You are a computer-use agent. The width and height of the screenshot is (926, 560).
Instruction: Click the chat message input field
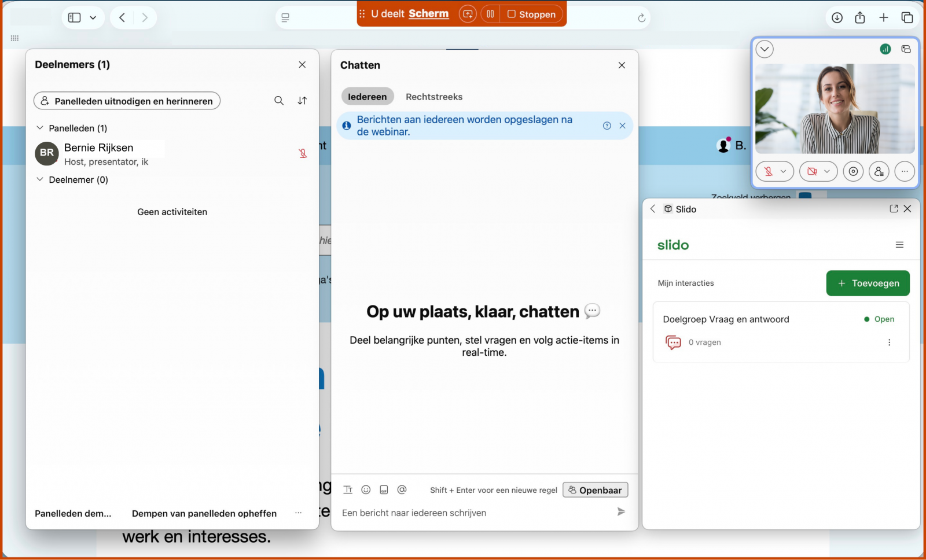coord(475,513)
